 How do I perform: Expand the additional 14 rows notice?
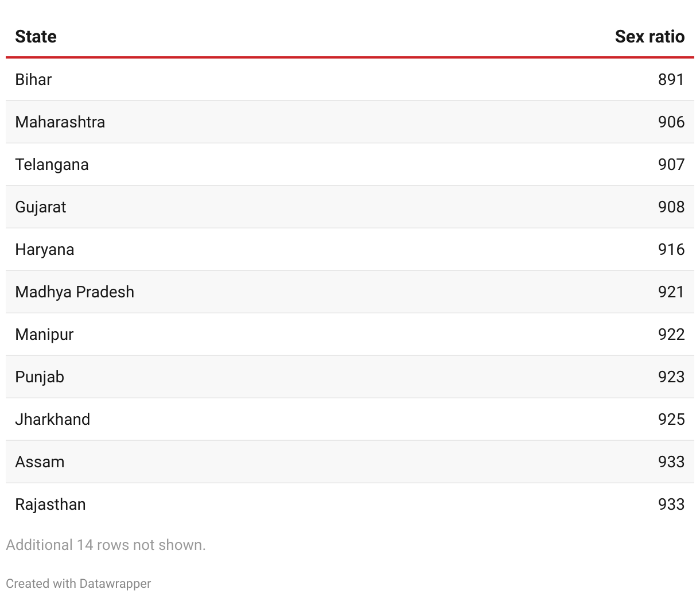(106, 545)
